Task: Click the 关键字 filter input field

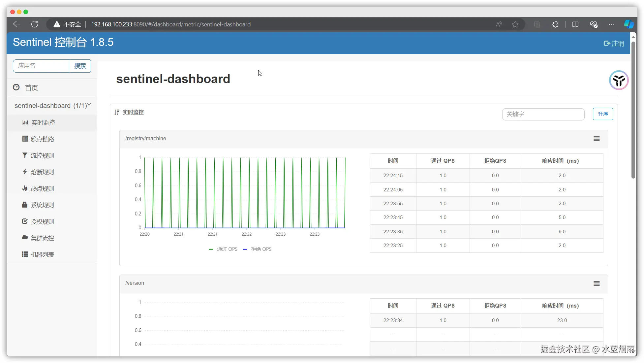Action: pyautogui.click(x=543, y=114)
